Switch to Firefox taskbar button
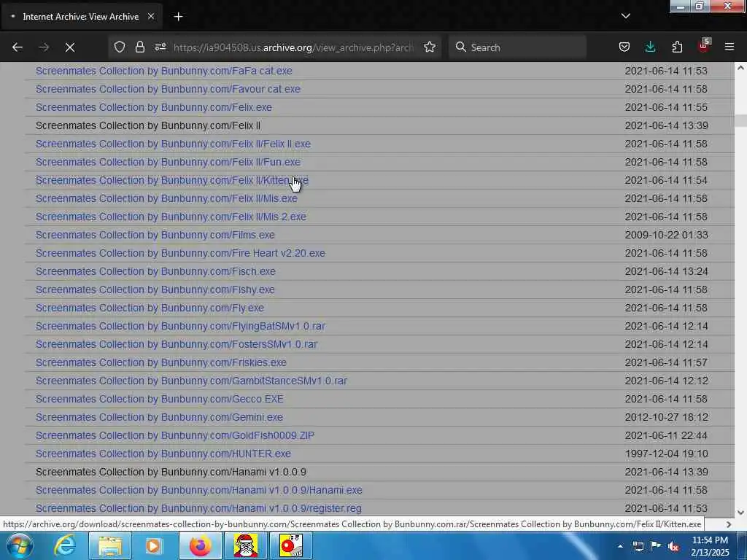The width and height of the screenshot is (747, 560). click(x=201, y=545)
